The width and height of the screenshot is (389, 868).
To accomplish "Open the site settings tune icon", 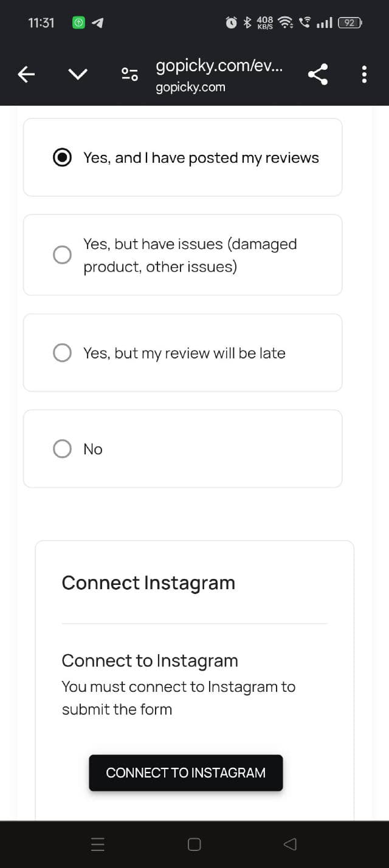I will tap(129, 75).
